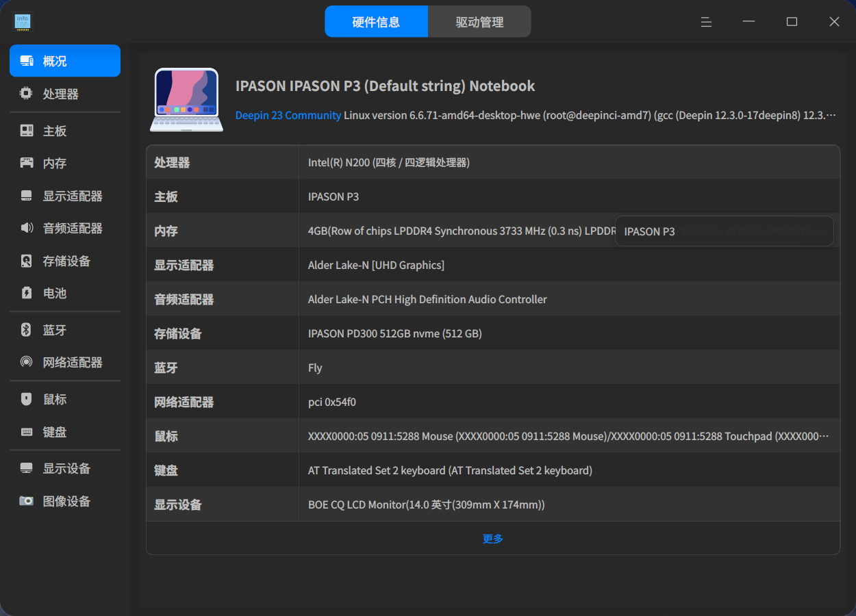This screenshot has width=856, height=616.
Task: Select 处理器 label in sidebar
Action: [x=61, y=94]
